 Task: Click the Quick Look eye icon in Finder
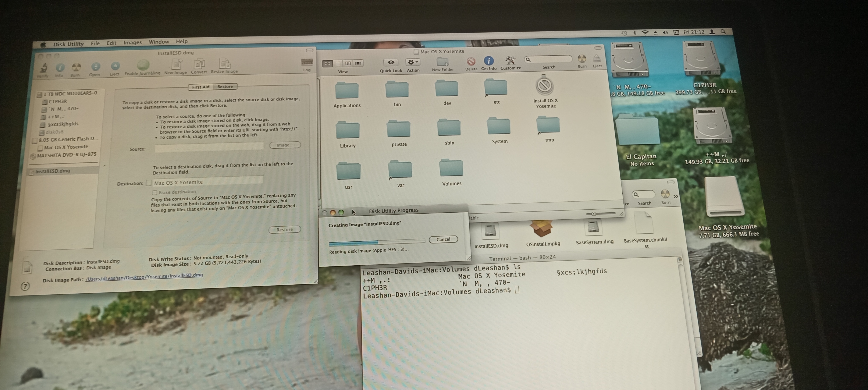391,62
